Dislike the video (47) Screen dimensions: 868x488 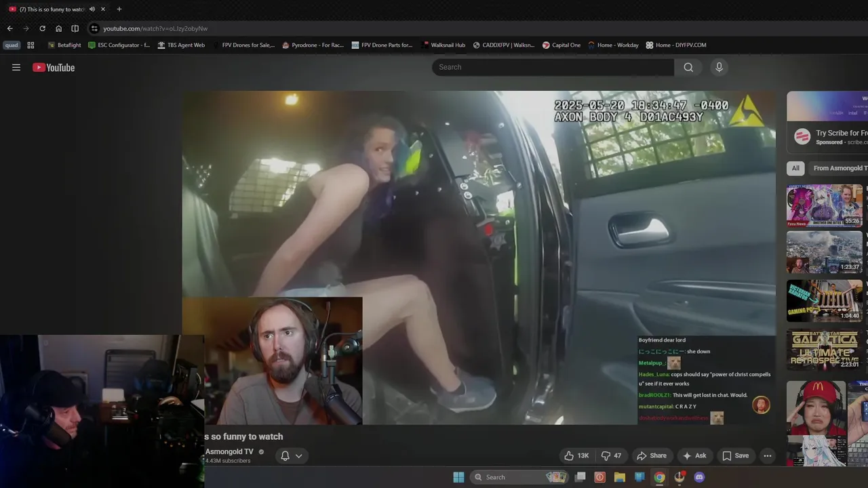click(x=612, y=455)
